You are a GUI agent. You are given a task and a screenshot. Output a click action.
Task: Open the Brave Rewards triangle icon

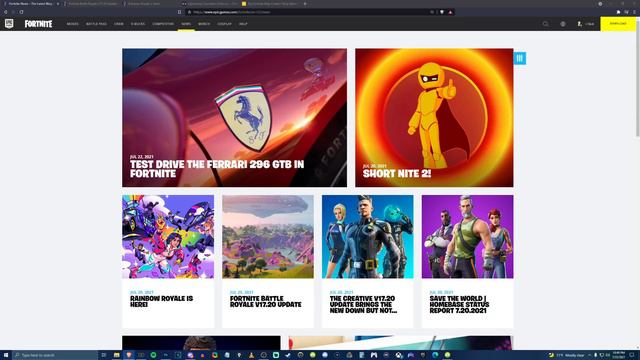pyautogui.click(x=450, y=12)
